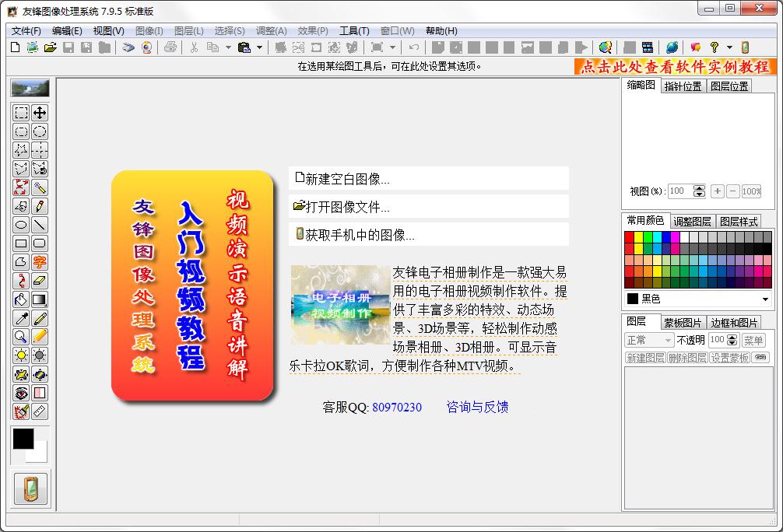The height and width of the screenshot is (532, 783).
Task: Open the black color name dropdown
Action: pos(765,299)
